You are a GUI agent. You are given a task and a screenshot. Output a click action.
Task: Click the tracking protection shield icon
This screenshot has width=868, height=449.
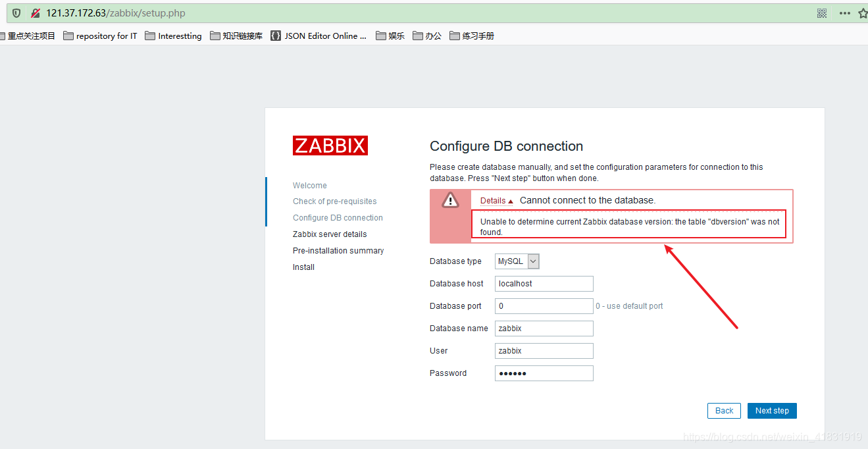pos(16,13)
